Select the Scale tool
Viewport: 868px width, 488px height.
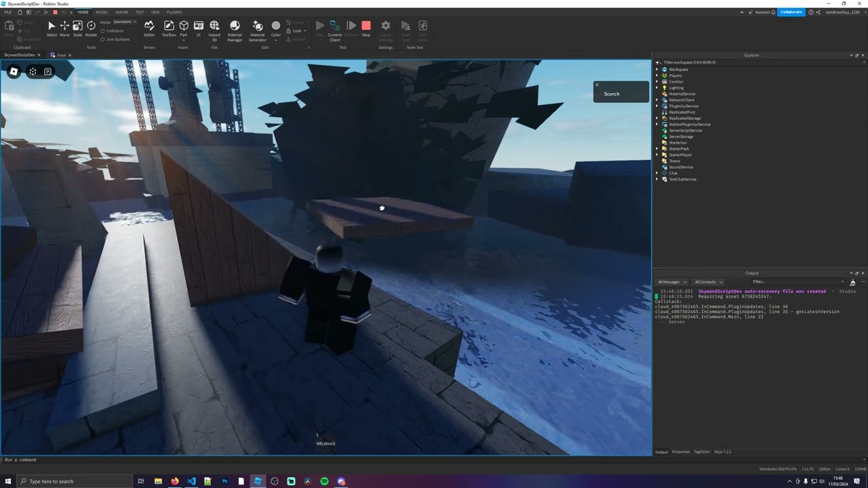(77, 28)
